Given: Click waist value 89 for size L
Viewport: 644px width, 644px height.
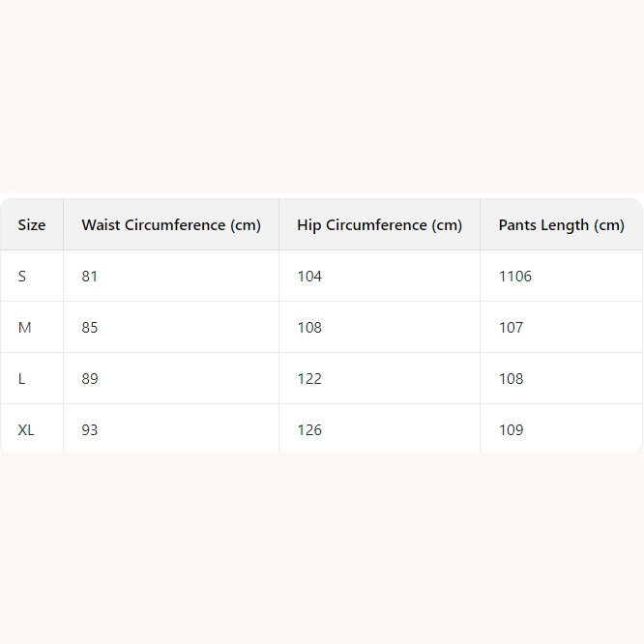Looking at the screenshot, I should (90, 379).
